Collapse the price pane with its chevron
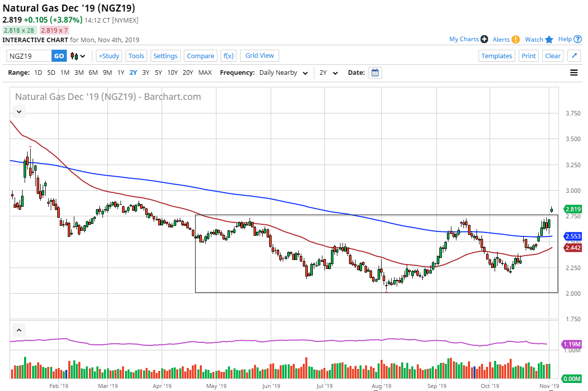 click(x=19, y=111)
